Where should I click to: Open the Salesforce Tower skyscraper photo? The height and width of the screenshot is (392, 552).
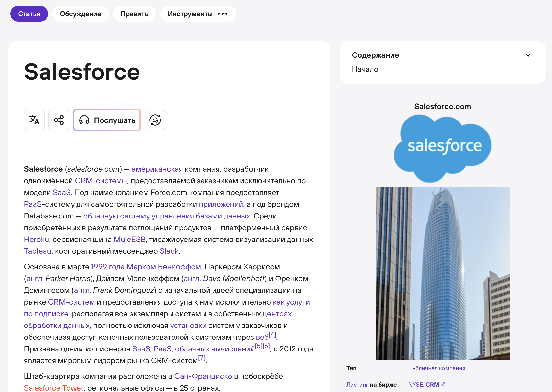click(x=443, y=273)
